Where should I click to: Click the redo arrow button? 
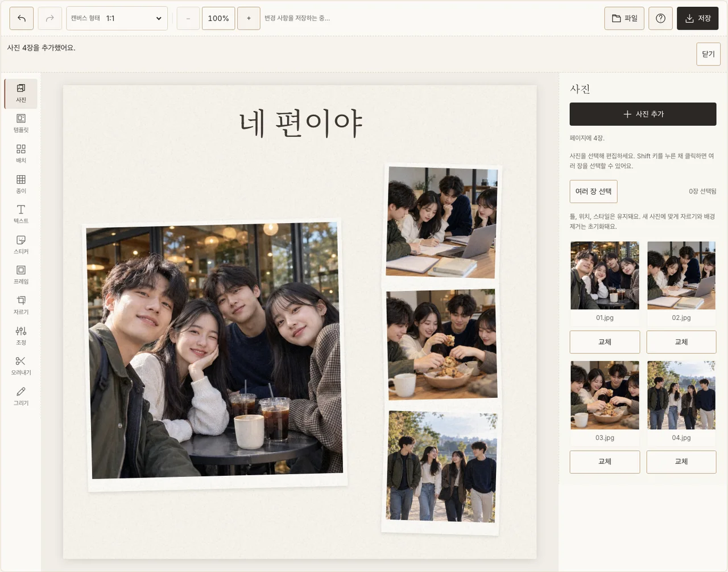coord(50,18)
